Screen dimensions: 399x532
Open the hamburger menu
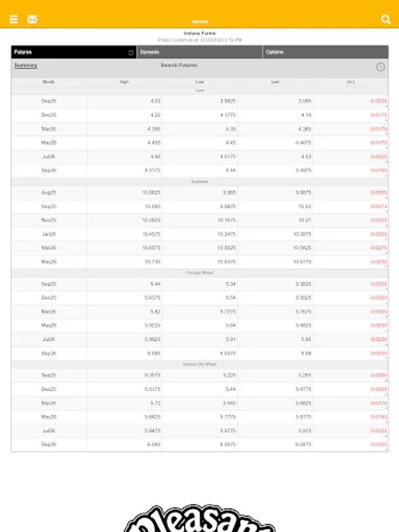tap(14, 20)
